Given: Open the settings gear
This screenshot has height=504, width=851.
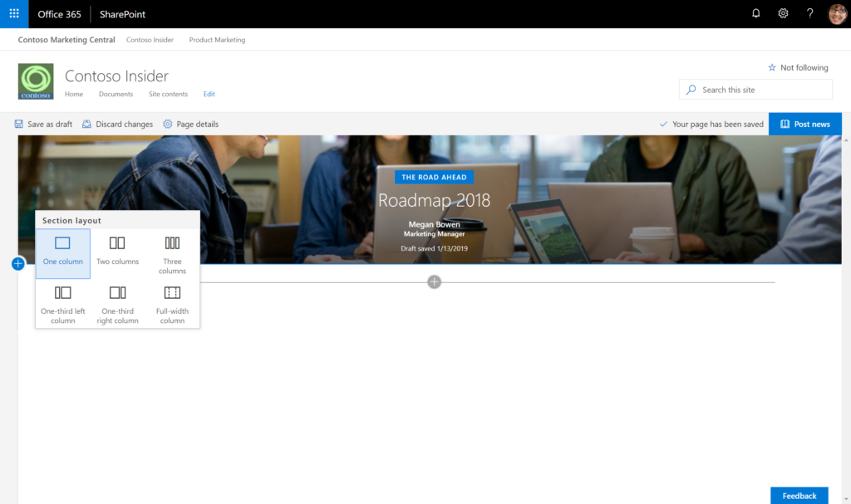Looking at the screenshot, I should coord(783,13).
